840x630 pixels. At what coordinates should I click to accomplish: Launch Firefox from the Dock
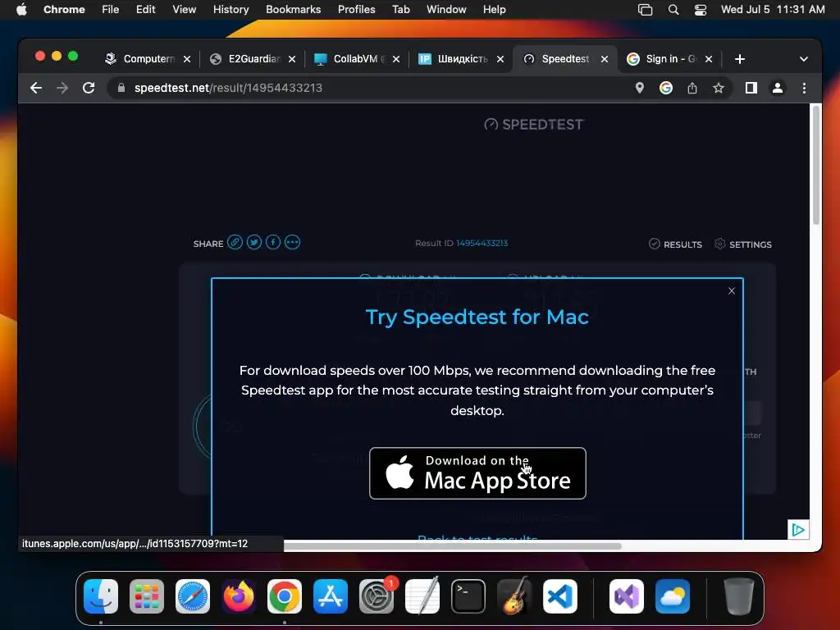[239, 596]
